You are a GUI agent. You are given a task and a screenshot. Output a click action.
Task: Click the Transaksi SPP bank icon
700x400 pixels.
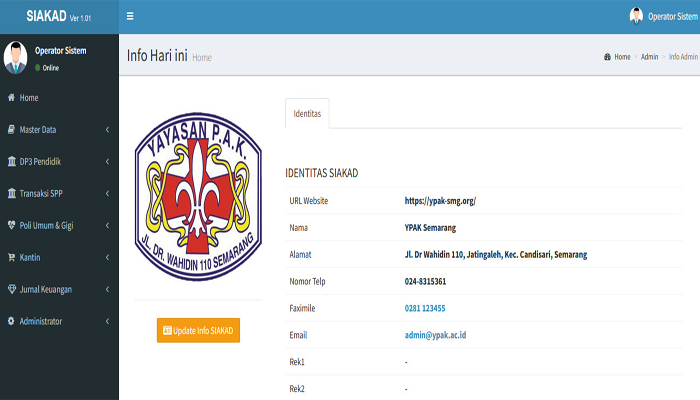[x=11, y=193]
